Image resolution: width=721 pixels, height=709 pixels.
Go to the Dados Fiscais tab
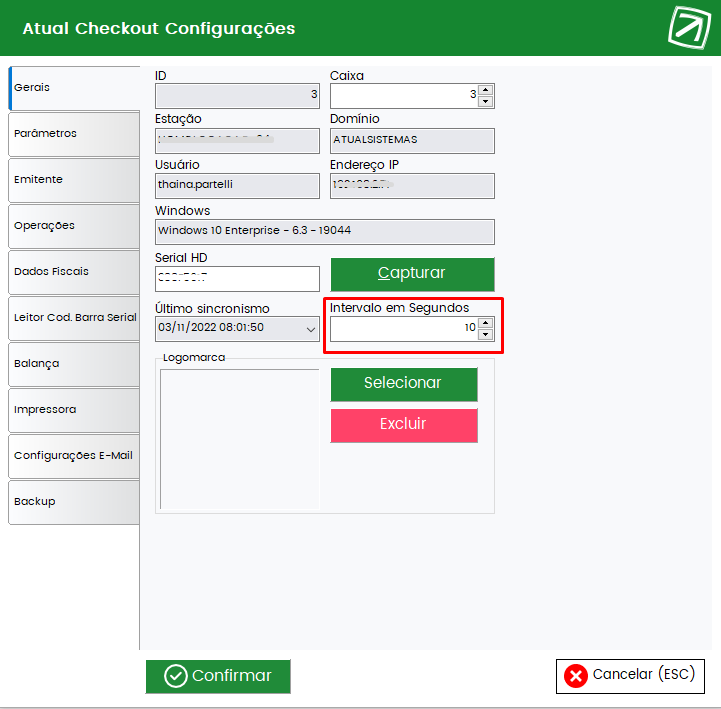74,272
